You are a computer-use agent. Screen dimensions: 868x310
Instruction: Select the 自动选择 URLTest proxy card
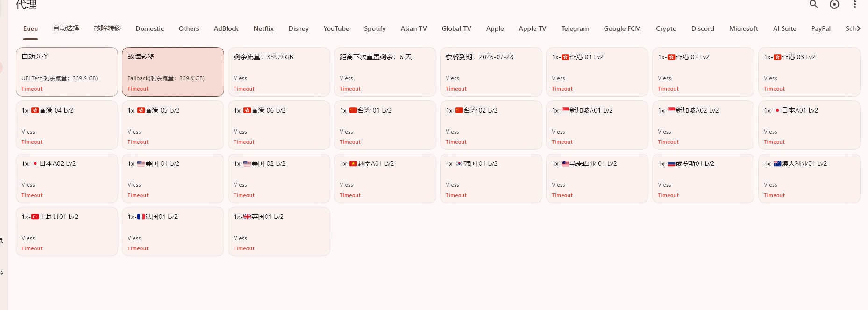67,72
